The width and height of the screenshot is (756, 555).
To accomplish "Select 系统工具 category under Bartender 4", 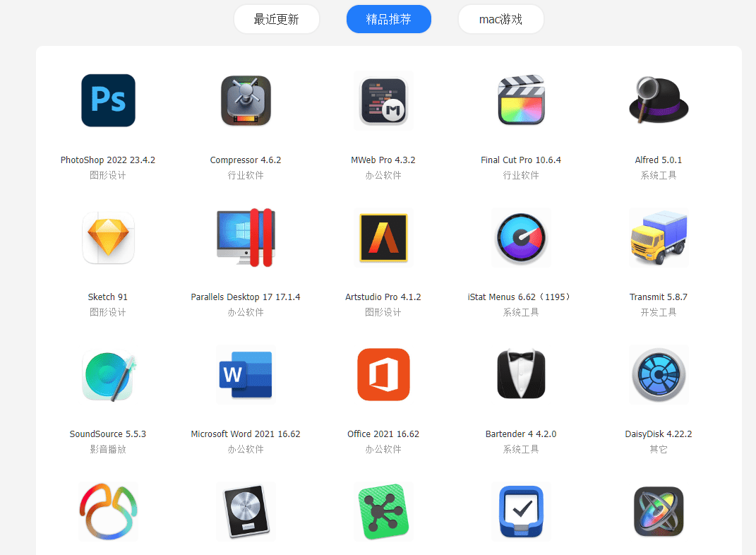I will click(521, 449).
